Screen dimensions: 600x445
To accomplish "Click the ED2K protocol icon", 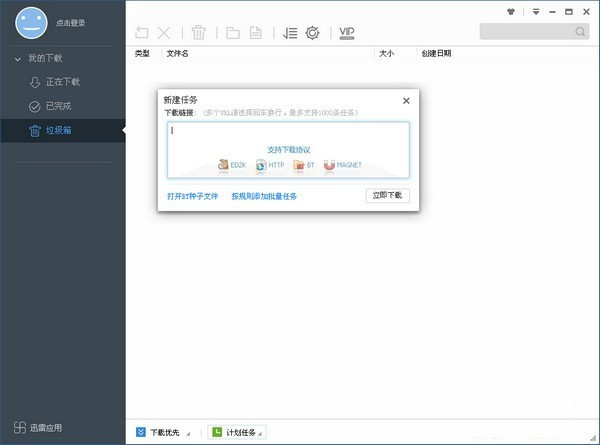I will click(223, 165).
